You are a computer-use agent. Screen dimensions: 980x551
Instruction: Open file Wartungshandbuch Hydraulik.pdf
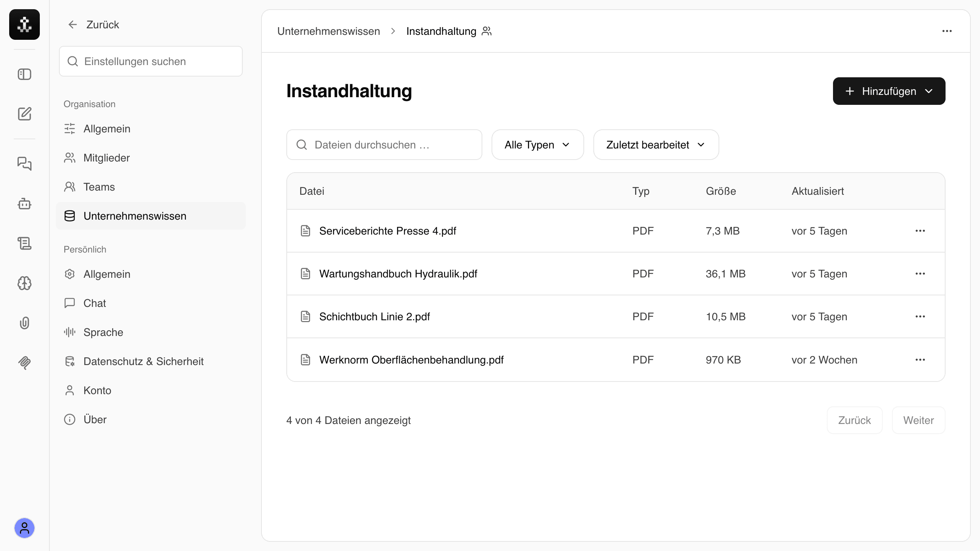pos(398,274)
